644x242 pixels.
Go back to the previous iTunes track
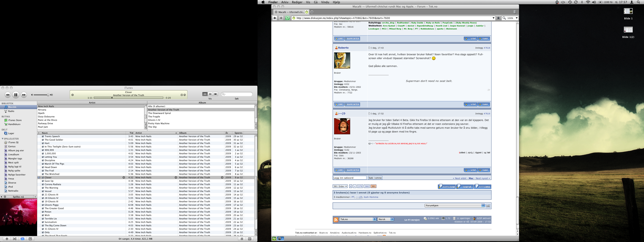tap(8, 95)
